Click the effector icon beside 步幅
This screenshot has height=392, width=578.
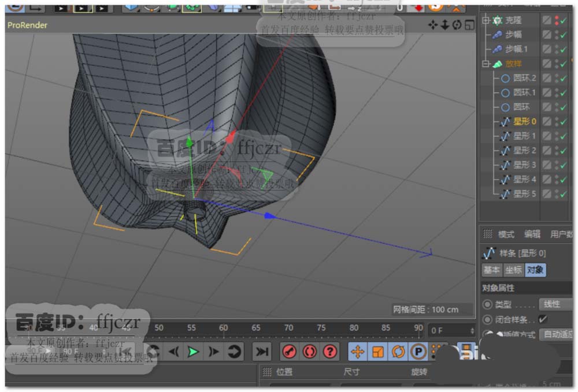point(497,35)
